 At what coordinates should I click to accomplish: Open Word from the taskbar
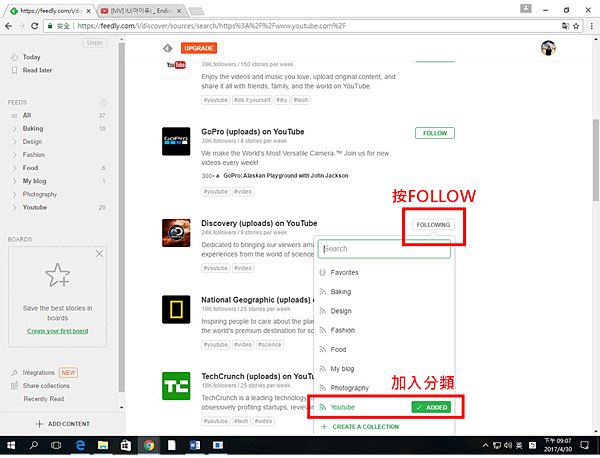(195, 445)
